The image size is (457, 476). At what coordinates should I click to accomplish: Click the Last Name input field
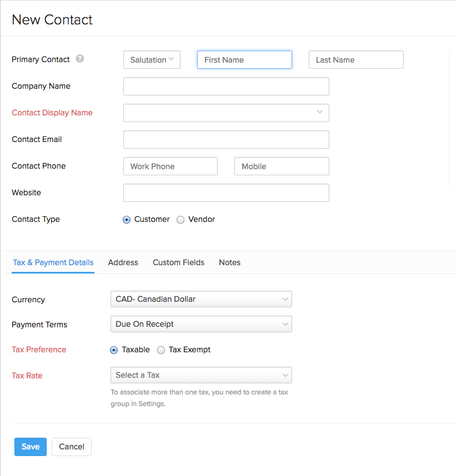click(x=355, y=59)
